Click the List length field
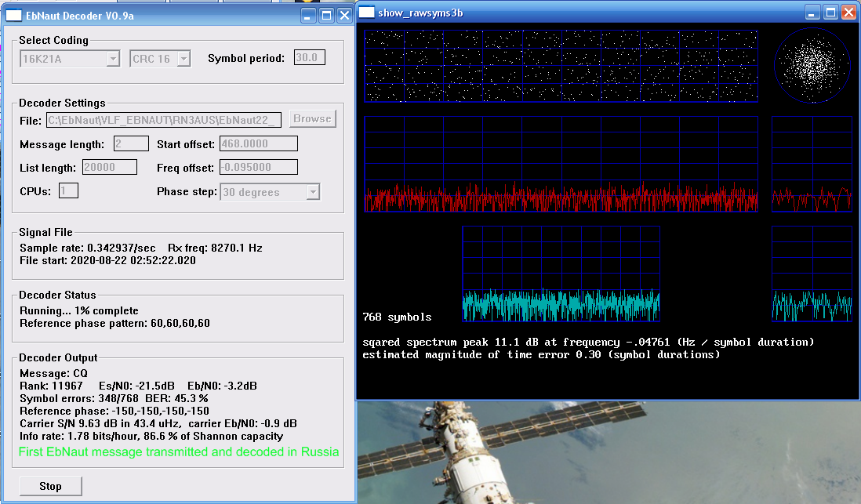861x504 pixels. (x=109, y=167)
